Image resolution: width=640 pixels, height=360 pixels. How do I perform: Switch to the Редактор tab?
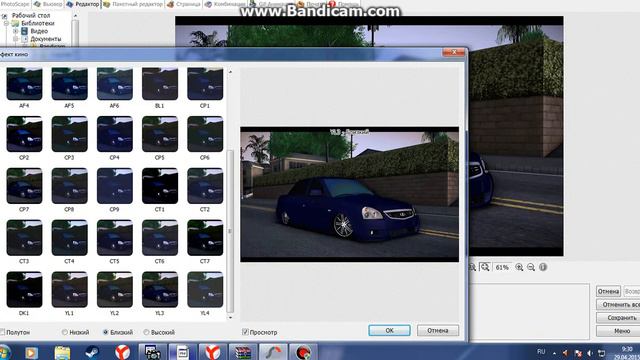point(83,4)
